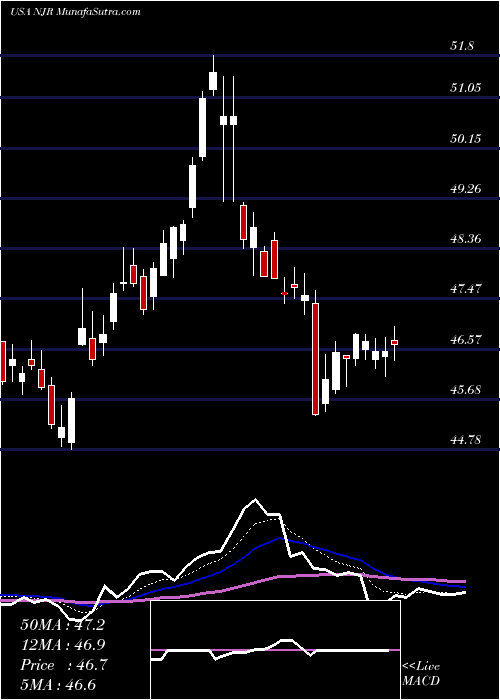
Task: Click the 51.8 price level label
Action: 462,46
